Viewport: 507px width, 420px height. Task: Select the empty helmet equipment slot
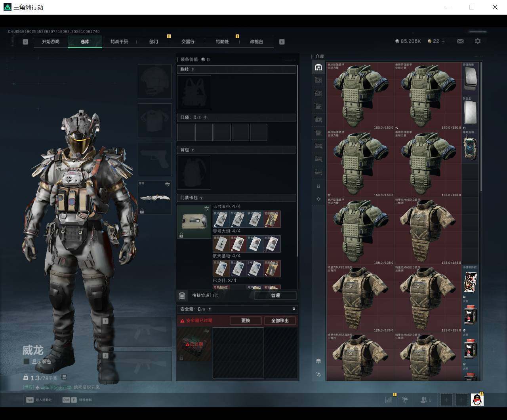coord(154,82)
